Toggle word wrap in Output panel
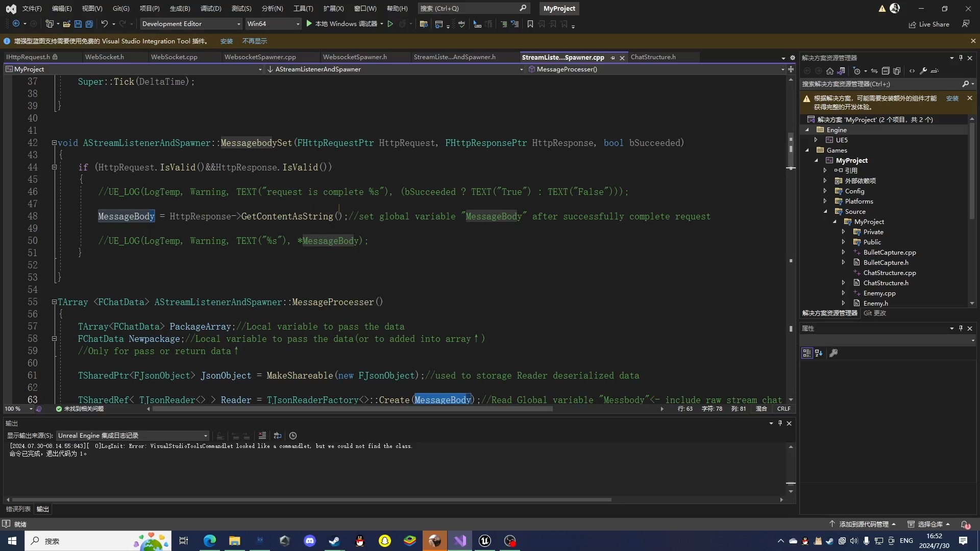The height and width of the screenshot is (551, 980). point(278,436)
